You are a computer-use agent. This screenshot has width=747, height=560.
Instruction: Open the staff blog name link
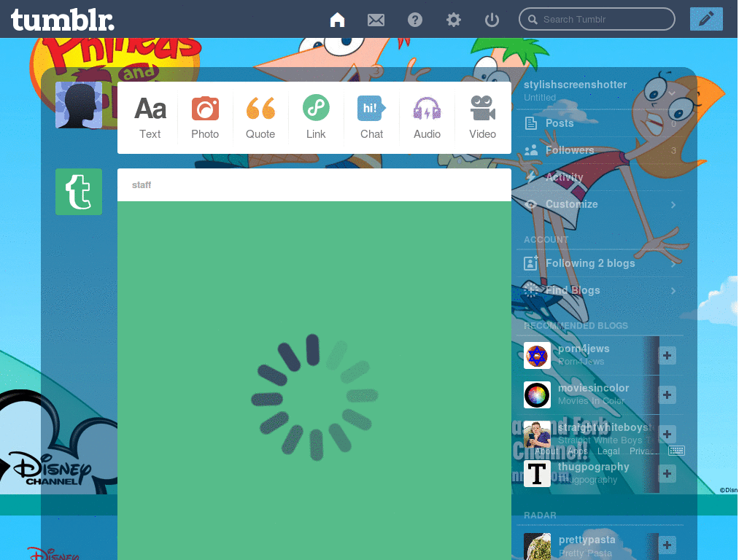tap(142, 184)
